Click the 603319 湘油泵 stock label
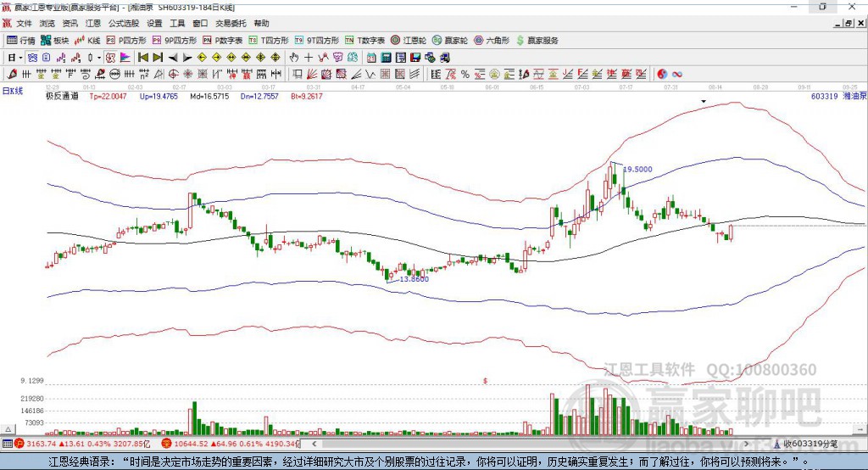 (x=838, y=96)
